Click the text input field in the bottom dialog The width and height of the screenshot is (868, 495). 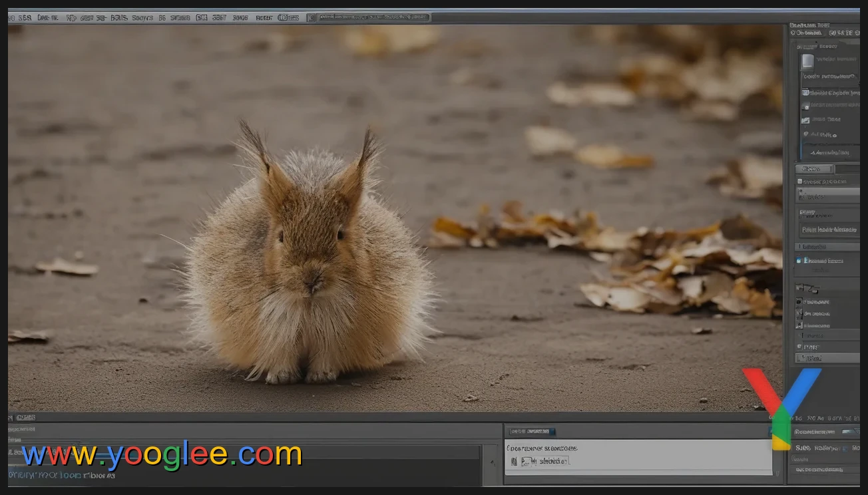[x=546, y=460]
